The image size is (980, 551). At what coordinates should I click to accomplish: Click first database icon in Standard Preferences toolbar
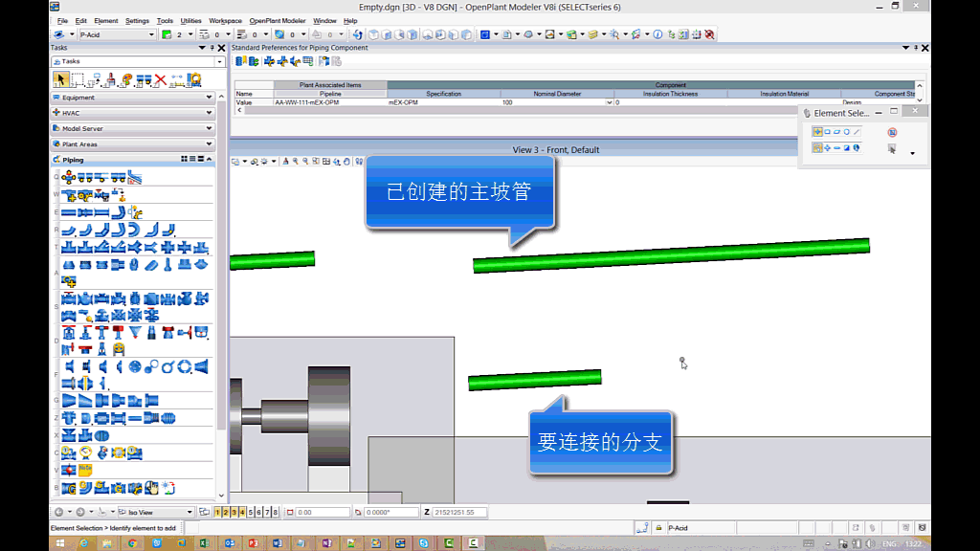pos(240,60)
